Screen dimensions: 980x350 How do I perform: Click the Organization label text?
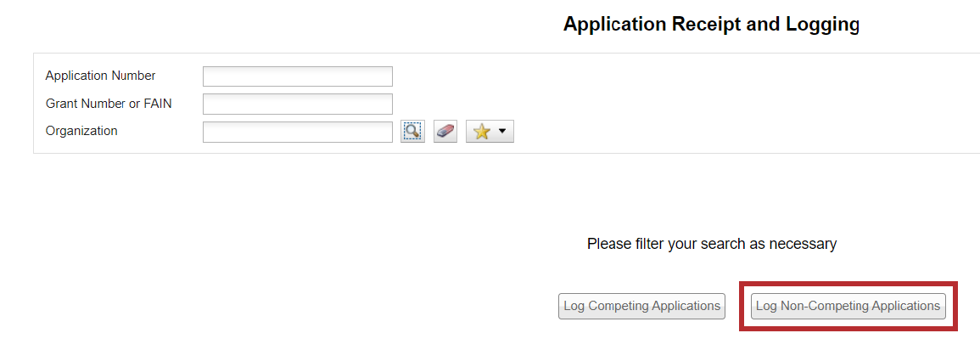(81, 131)
